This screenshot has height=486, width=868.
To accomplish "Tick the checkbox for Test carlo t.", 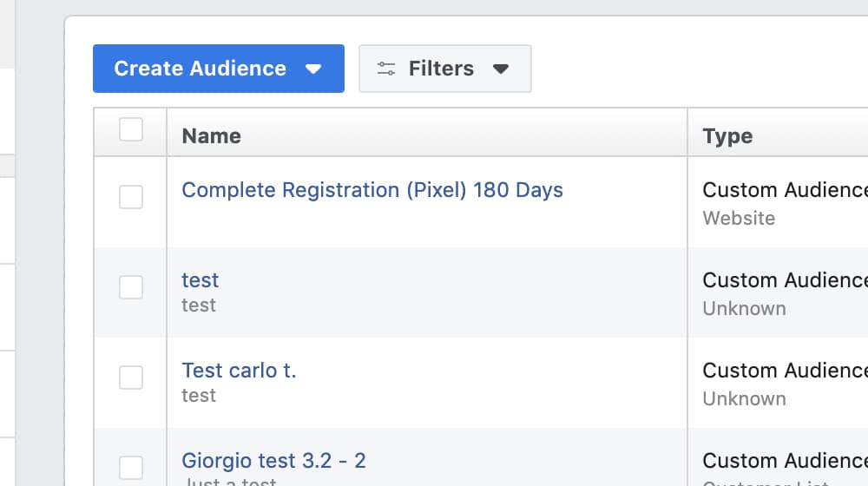I will (x=131, y=378).
